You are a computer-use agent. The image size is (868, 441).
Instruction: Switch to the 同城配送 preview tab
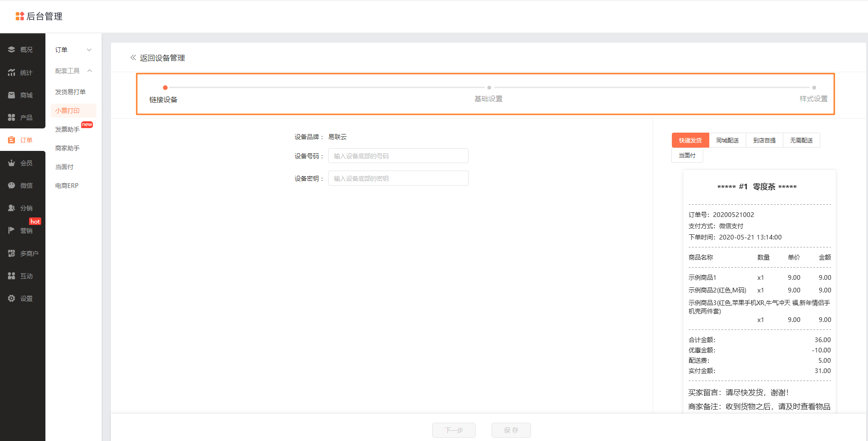click(728, 140)
